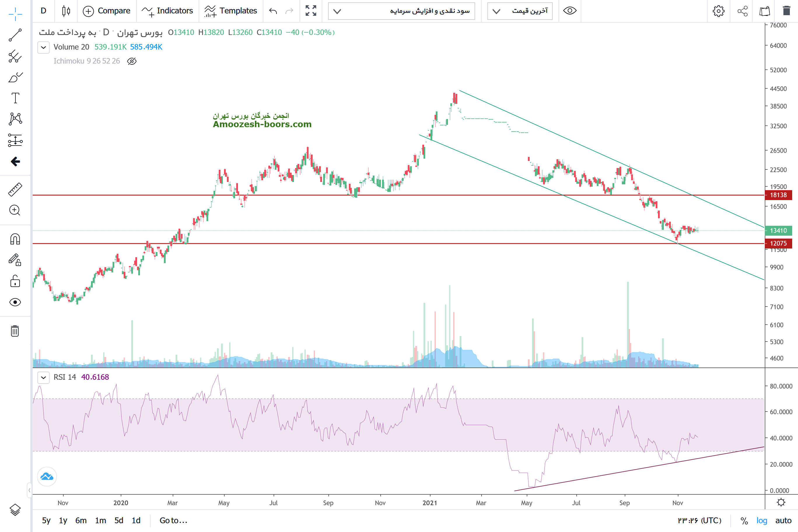The width and height of the screenshot is (798, 532).
Task: Collapse the RSI 14 legend chevron
Action: click(x=43, y=377)
